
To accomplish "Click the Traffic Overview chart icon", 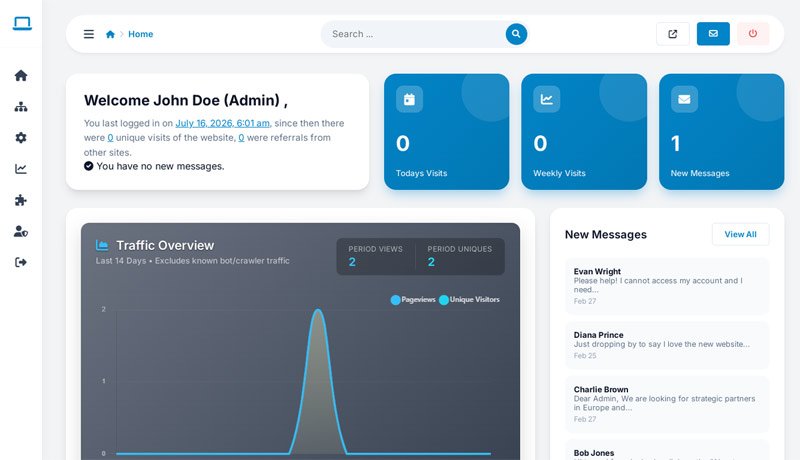I will 102,245.
